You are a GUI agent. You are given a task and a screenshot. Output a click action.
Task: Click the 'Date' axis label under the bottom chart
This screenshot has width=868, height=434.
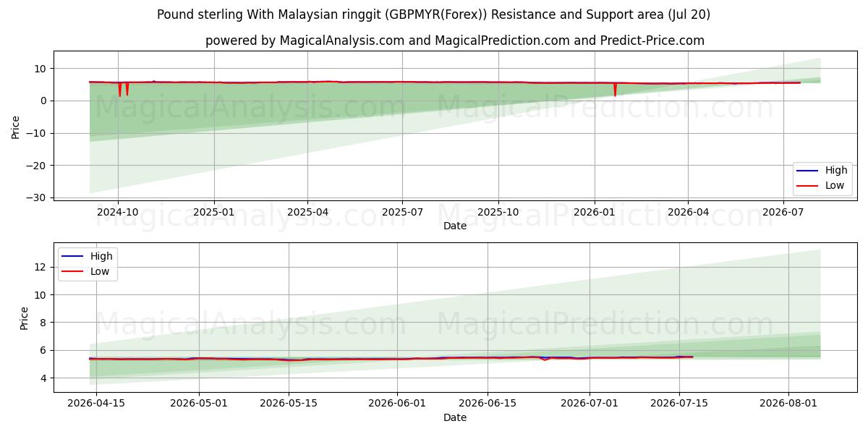click(x=455, y=417)
